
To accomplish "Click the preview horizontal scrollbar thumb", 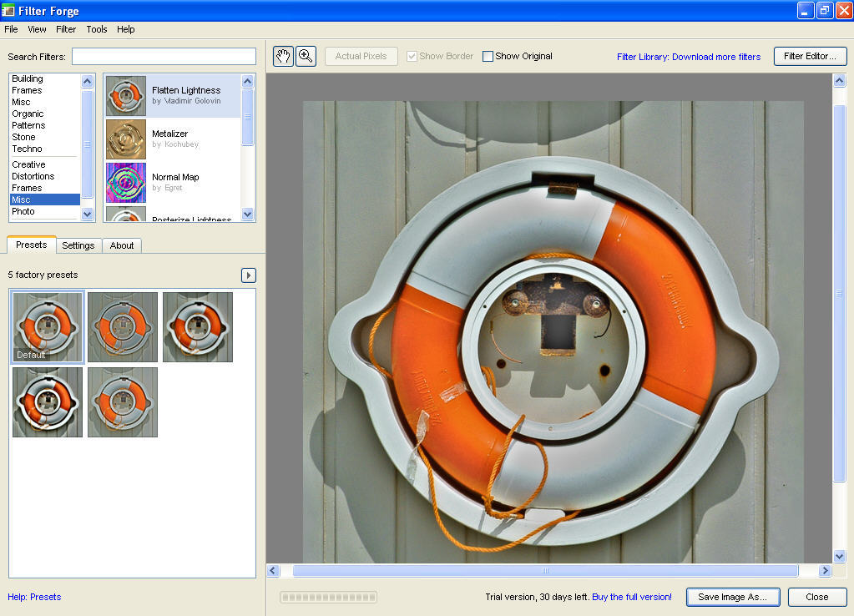I will 545,570.
